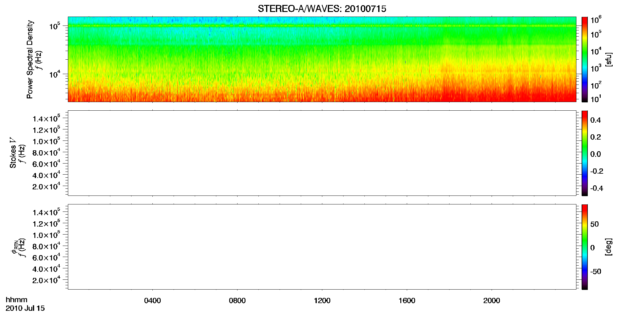Click the power spectral density spectrogram
Screen dimensions: 644x332
[322, 59]
